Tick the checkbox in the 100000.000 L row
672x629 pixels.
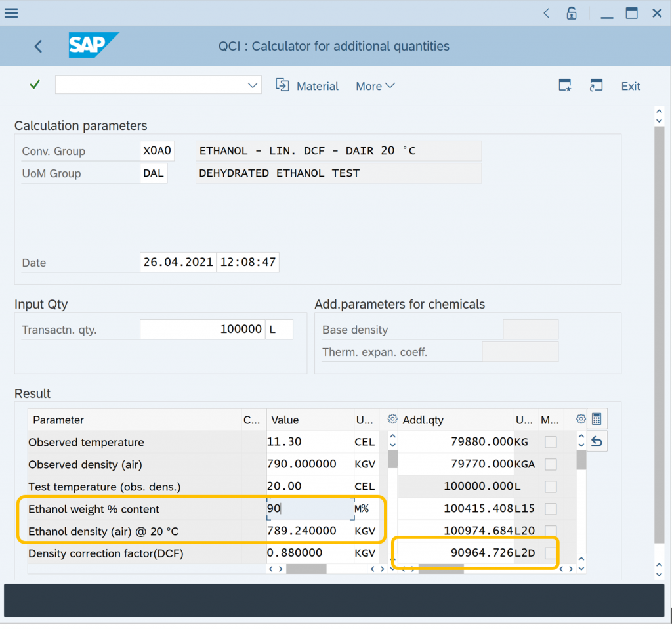[x=551, y=487]
